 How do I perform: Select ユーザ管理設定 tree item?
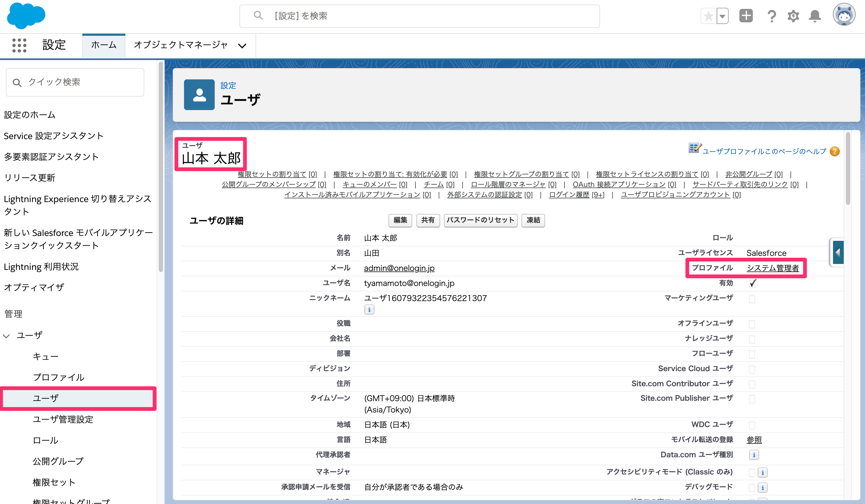coord(63,419)
